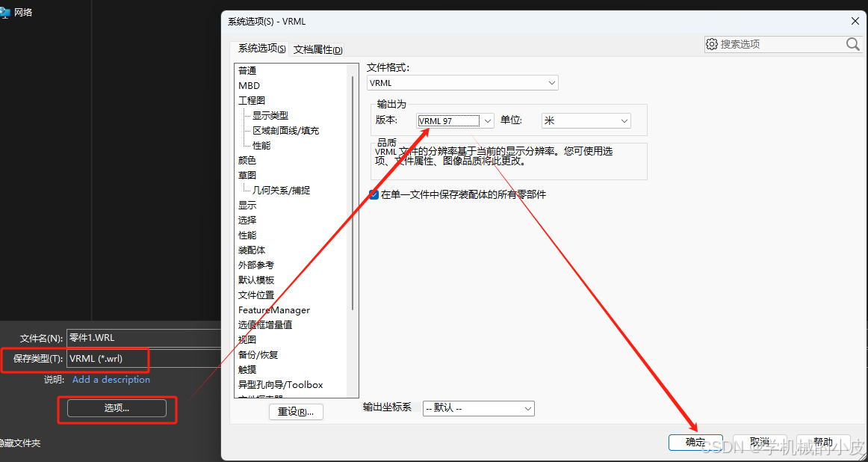Click the 搜索选项 search field
Image resolution: width=868 pixels, height=462 pixels.
click(x=782, y=44)
